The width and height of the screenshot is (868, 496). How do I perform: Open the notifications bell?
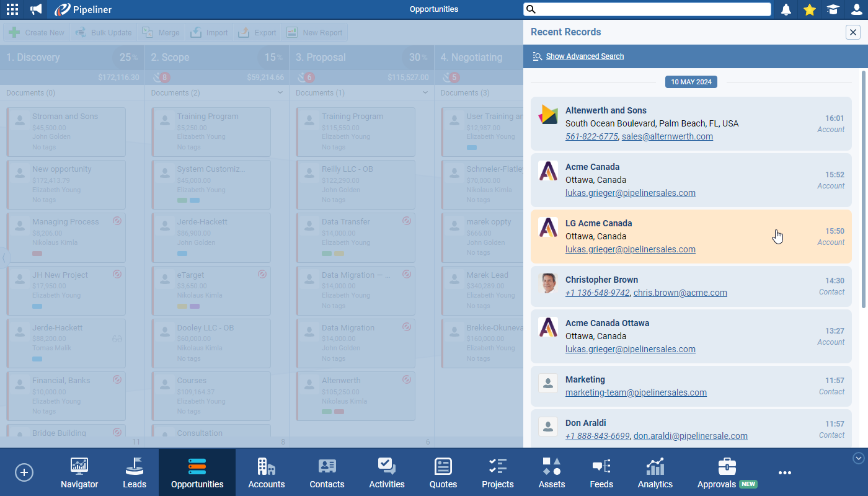786,9
